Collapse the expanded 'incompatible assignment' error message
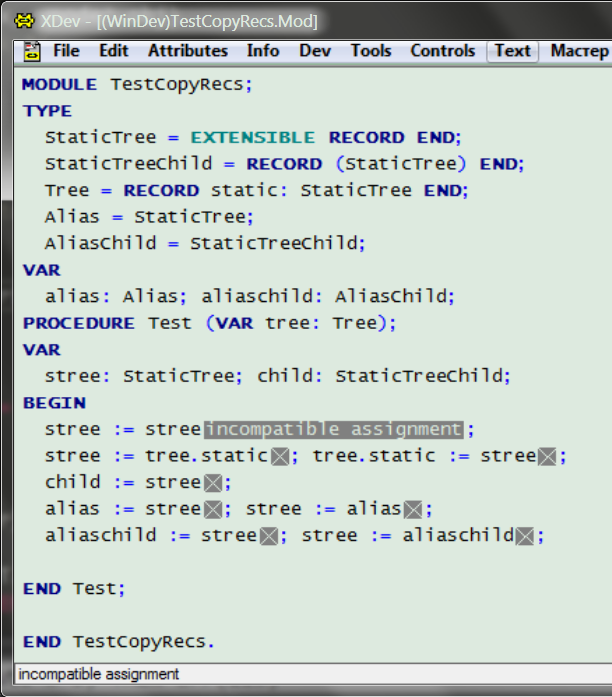 click(x=334, y=430)
